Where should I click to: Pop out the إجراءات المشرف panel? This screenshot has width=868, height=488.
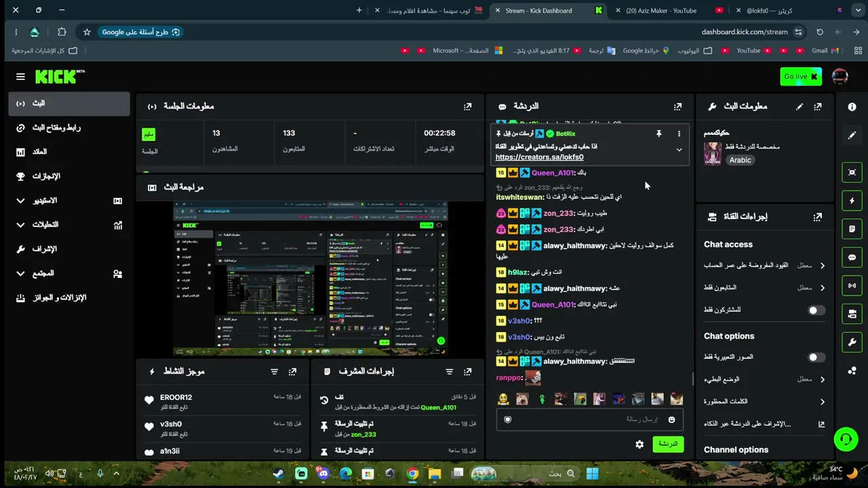(467, 371)
